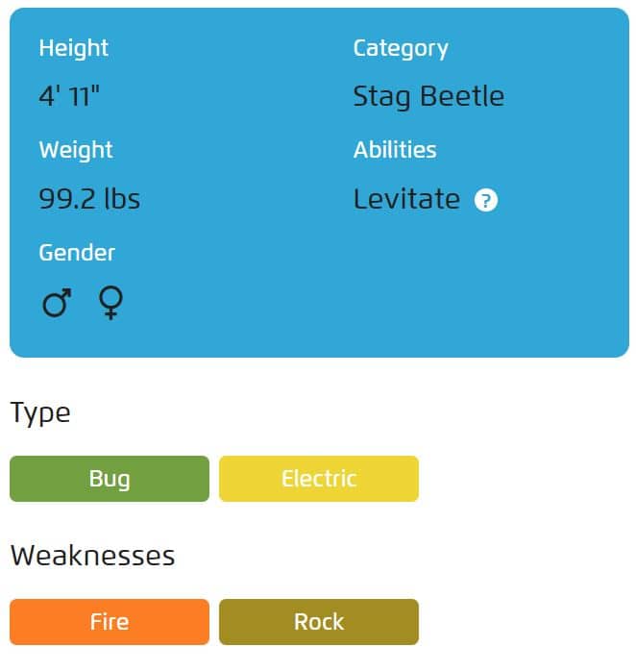The height and width of the screenshot is (672, 636).
Task: Click the Levitate ability help question mark icon
Action: pyautogui.click(x=486, y=200)
